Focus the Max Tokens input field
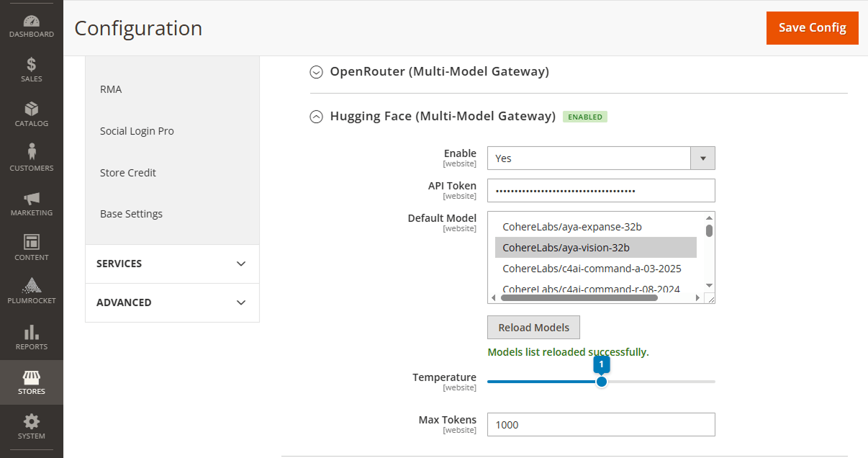 (x=601, y=424)
